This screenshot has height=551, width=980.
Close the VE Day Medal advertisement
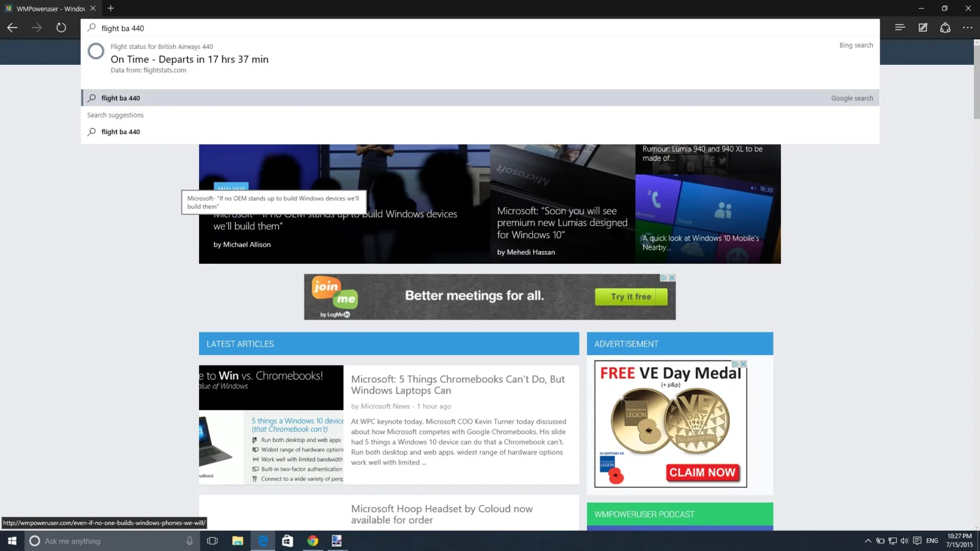(x=744, y=364)
